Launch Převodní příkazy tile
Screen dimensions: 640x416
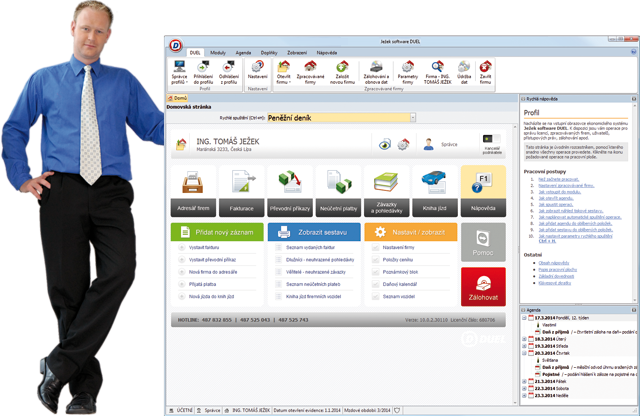pyautogui.click(x=290, y=191)
